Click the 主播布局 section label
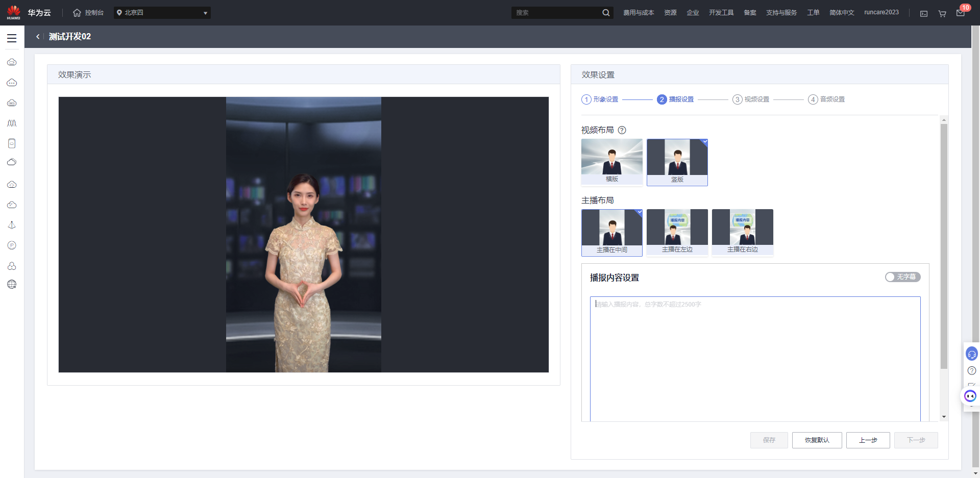The image size is (980, 478). pos(598,200)
